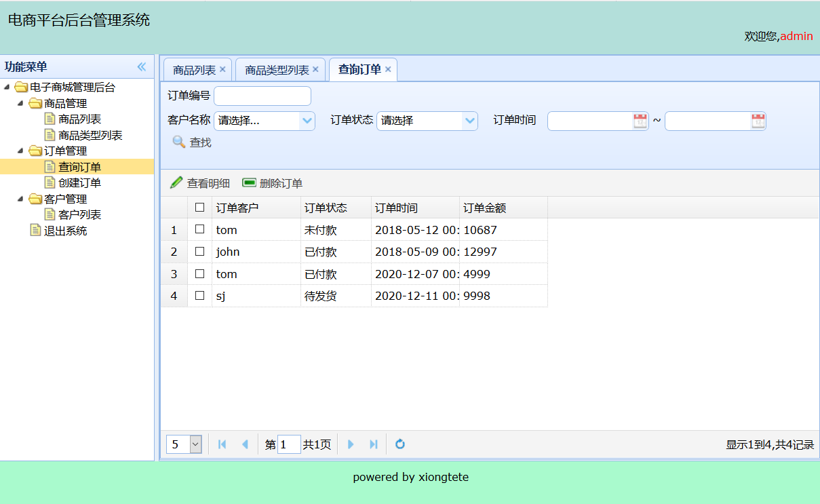
Task: Go to next page in pager
Action: (x=351, y=444)
